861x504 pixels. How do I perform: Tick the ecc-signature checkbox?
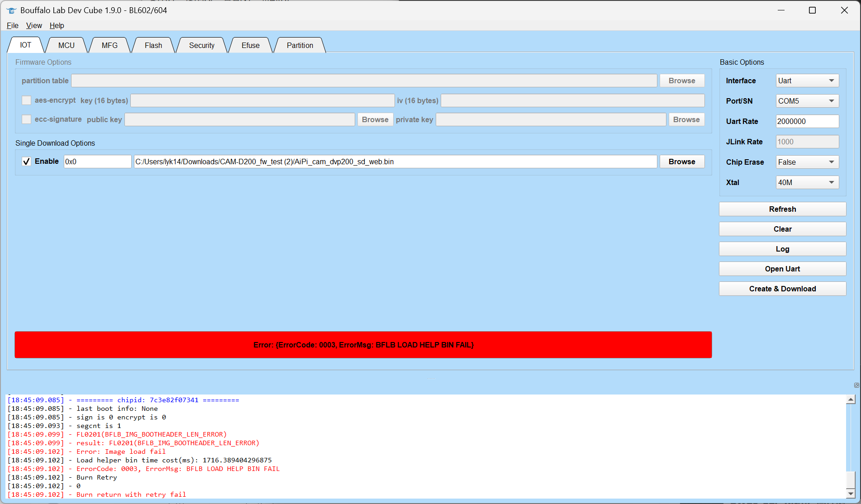point(27,119)
